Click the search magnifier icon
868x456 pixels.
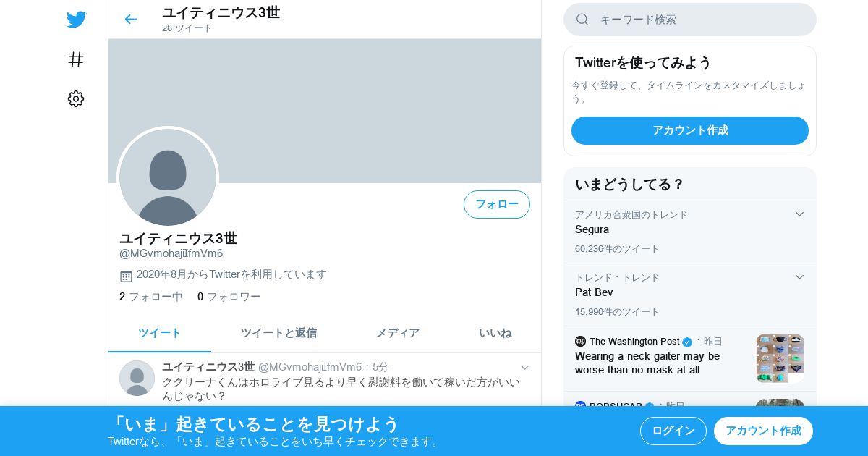(x=582, y=20)
